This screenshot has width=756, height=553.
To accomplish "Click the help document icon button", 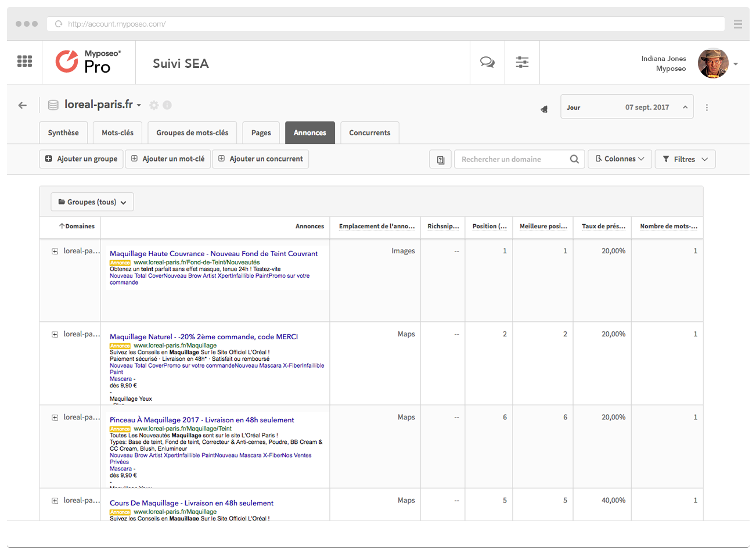I will tap(441, 159).
